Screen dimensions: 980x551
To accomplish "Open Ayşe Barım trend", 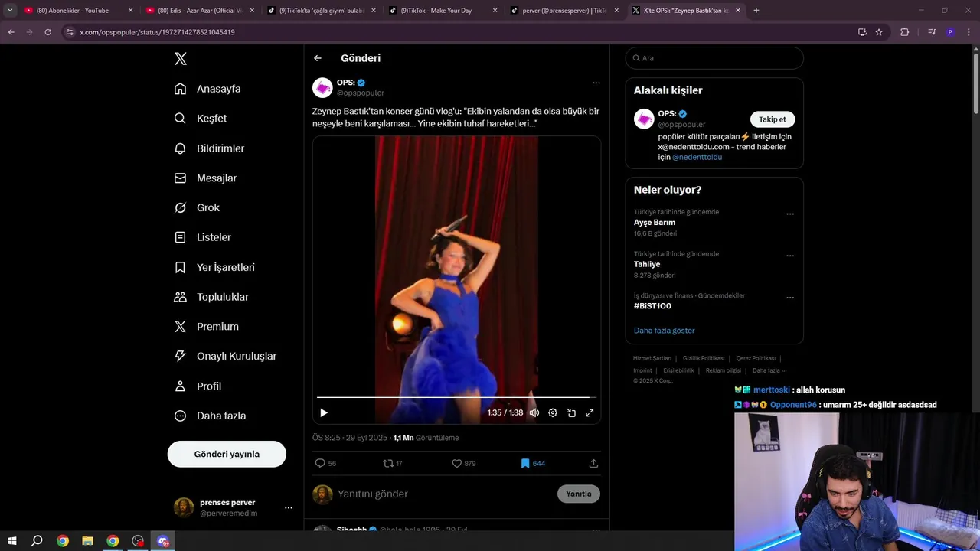I will (655, 223).
